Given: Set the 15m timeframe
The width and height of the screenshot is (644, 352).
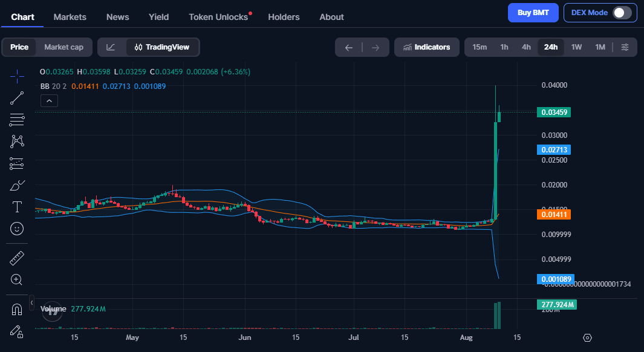Looking at the screenshot, I should point(480,47).
